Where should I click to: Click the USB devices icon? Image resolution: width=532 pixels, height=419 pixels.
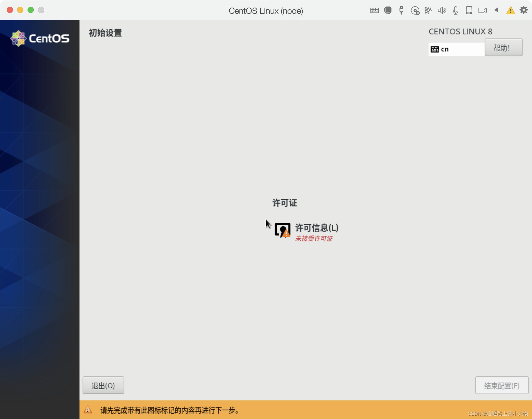click(x=401, y=10)
